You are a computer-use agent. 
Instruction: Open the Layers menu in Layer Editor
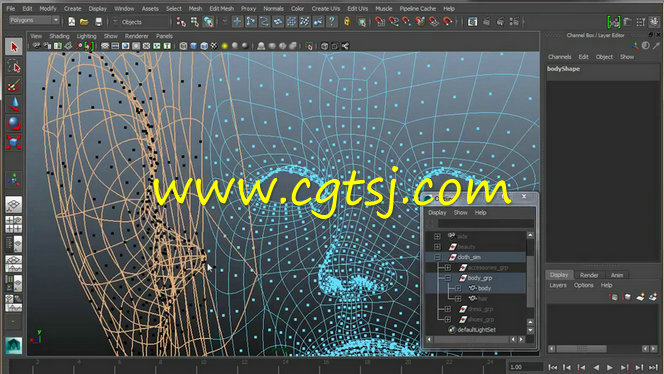558,285
